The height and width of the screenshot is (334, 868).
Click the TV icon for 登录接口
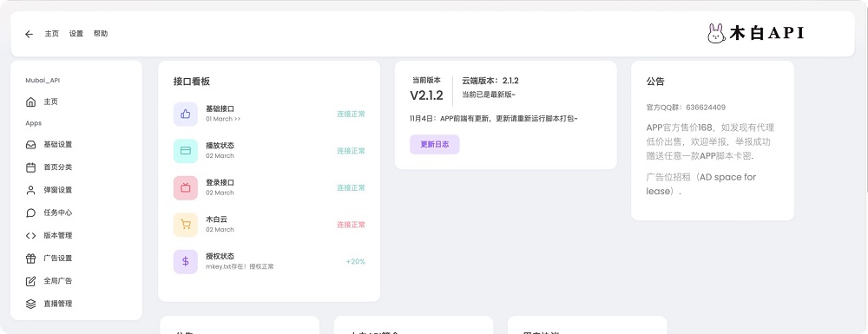pos(186,187)
